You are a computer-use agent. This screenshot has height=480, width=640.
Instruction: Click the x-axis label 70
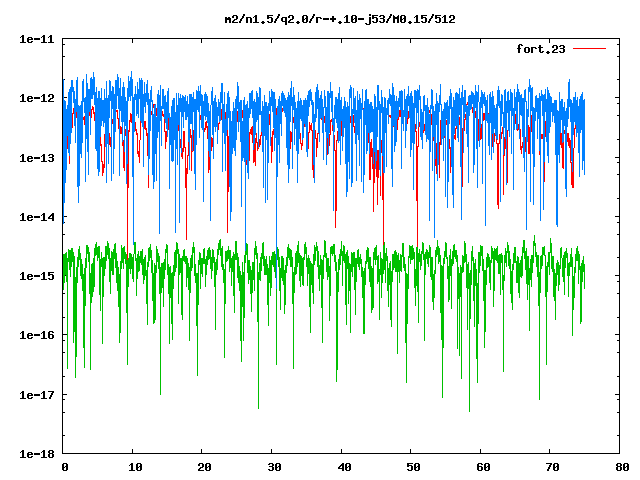[x=553, y=467]
